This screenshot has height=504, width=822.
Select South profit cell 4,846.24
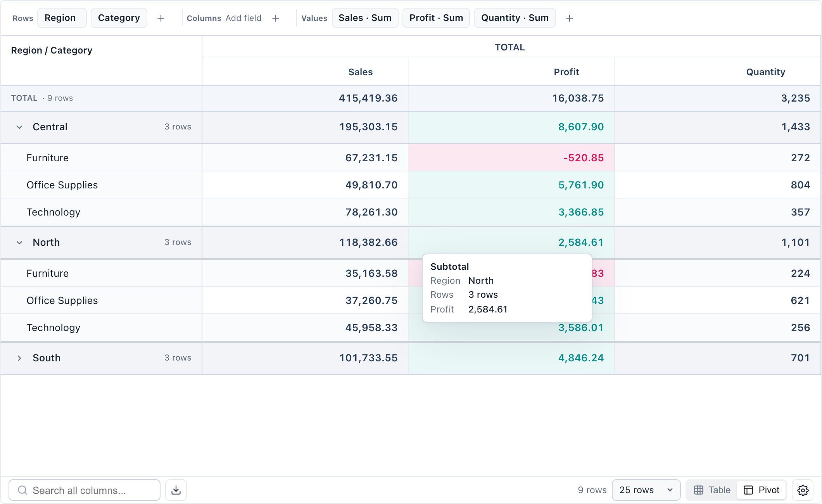511,358
